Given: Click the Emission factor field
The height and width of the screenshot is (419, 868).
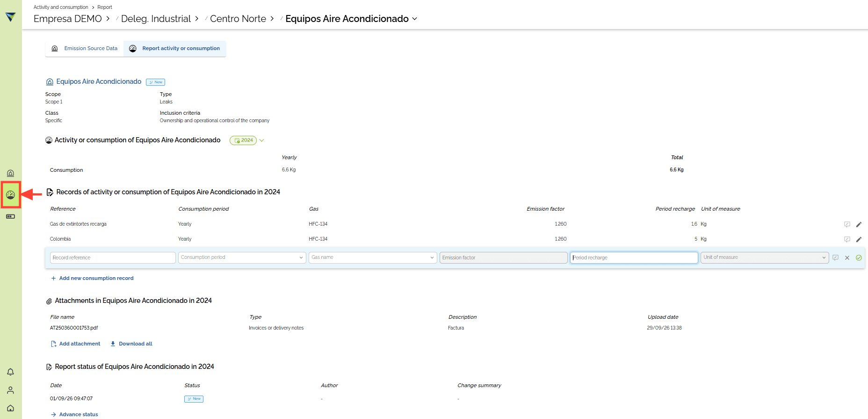Looking at the screenshot, I should click(x=503, y=257).
